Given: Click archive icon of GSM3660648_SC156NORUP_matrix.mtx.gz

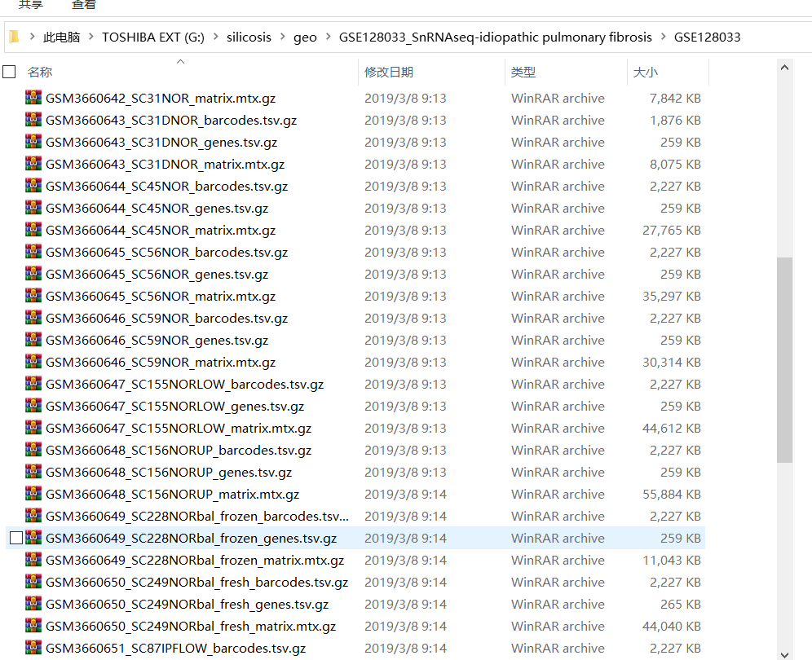Looking at the screenshot, I should (x=33, y=493).
